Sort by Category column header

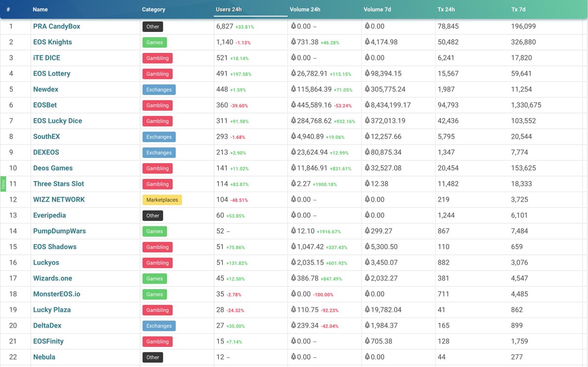[x=153, y=9]
